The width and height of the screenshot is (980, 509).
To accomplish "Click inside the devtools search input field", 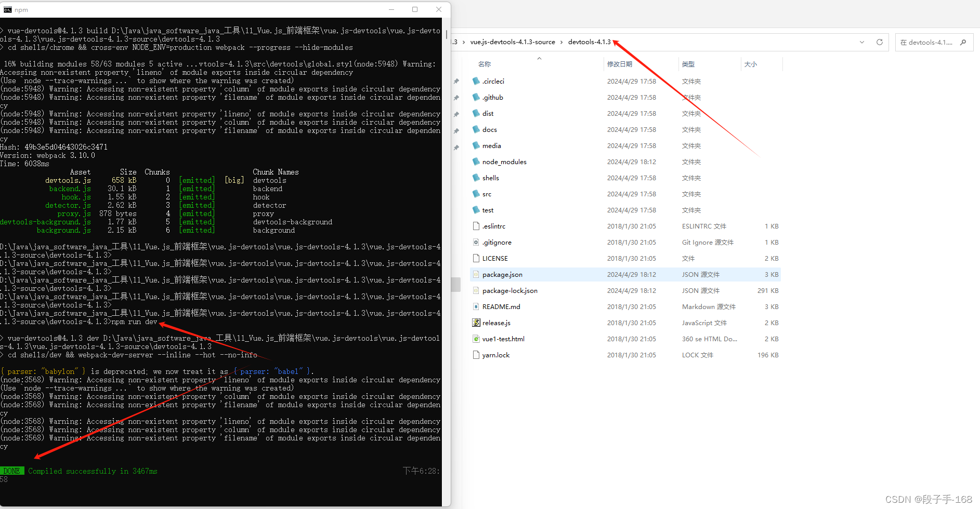I will point(926,42).
